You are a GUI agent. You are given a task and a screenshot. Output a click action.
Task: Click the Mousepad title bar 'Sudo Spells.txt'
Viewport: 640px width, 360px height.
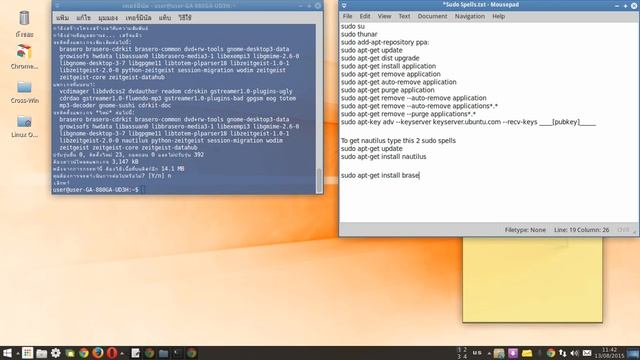pos(481,5)
